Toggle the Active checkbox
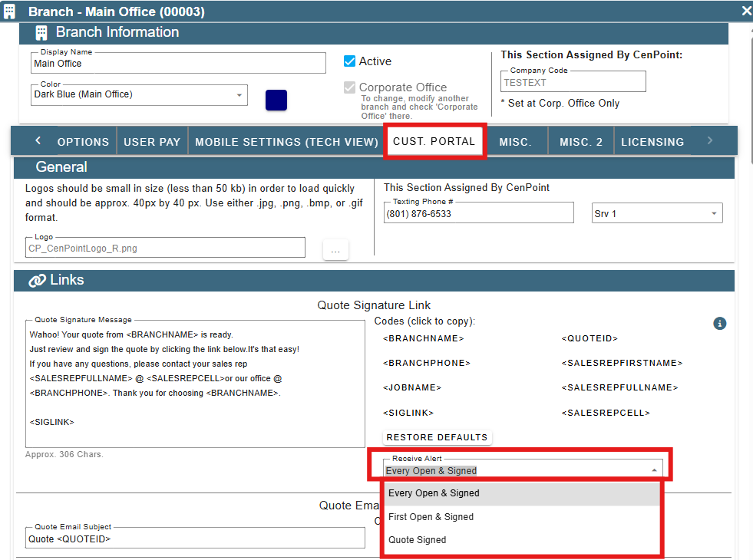This screenshot has height=560, width=753. pyautogui.click(x=349, y=61)
